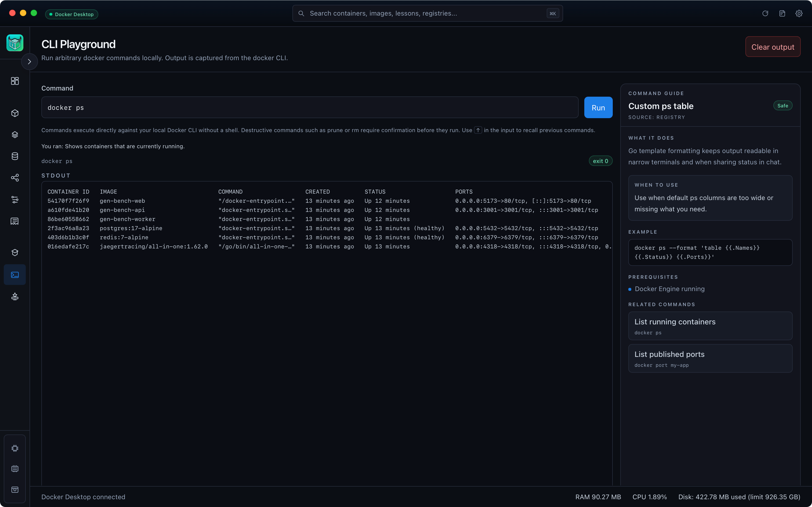812x507 pixels.
Task: Click the jaegertracing/all-in-one:1.62.0 image name
Action: [x=154, y=247]
